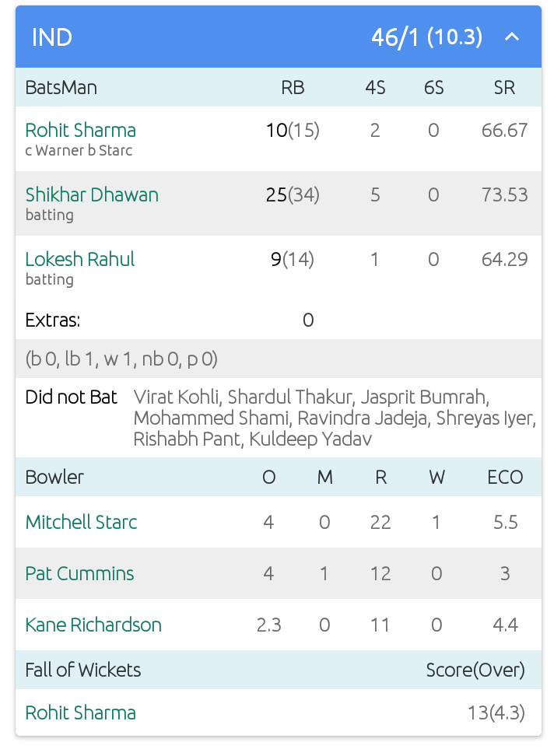Tap the IND innings header title
The image size is (554, 756).
[52, 37]
